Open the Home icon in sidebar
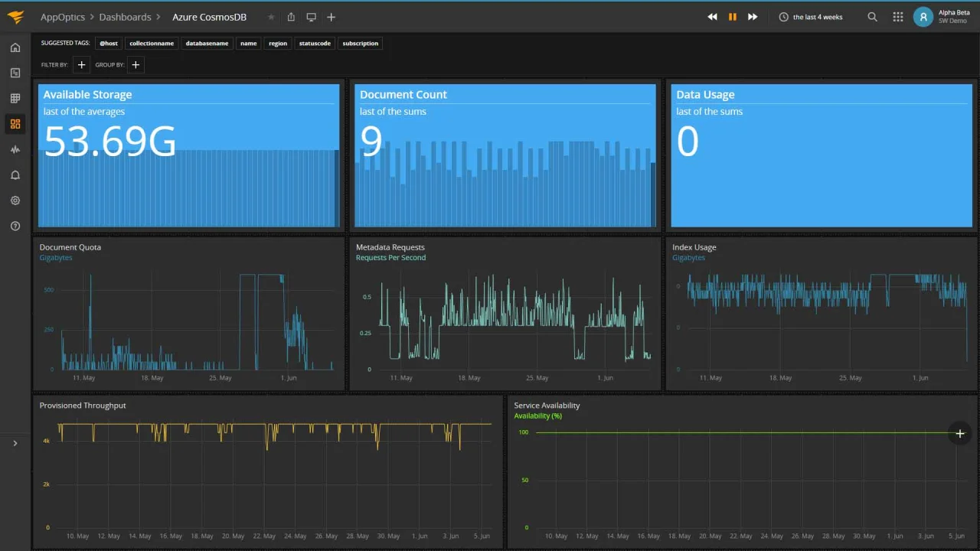Image resolution: width=980 pixels, height=551 pixels. tap(15, 47)
